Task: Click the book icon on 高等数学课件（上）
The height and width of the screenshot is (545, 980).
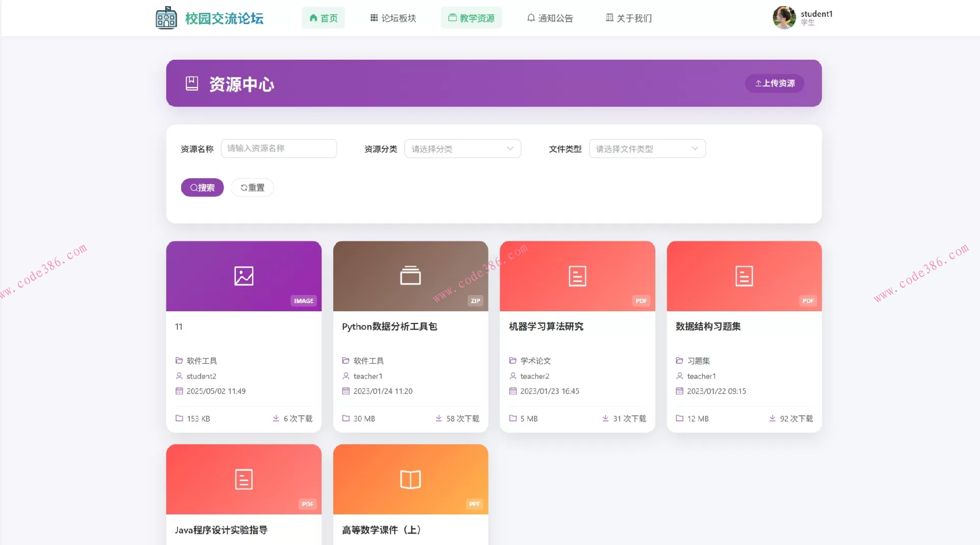Action: click(x=410, y=479)
